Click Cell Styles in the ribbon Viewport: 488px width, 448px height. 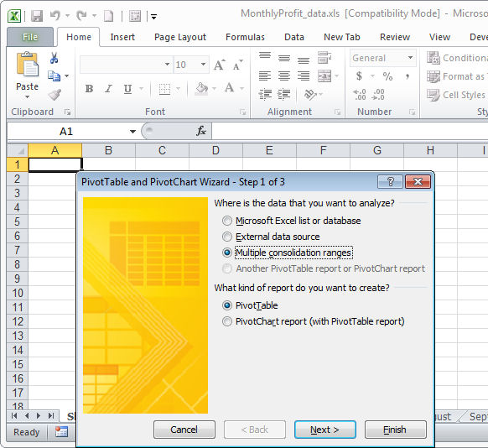[457, 95]
